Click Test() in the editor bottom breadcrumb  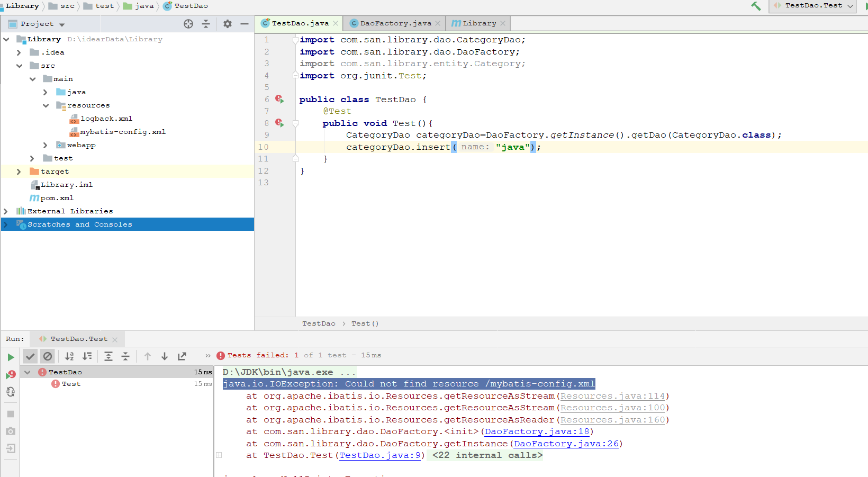365,323
